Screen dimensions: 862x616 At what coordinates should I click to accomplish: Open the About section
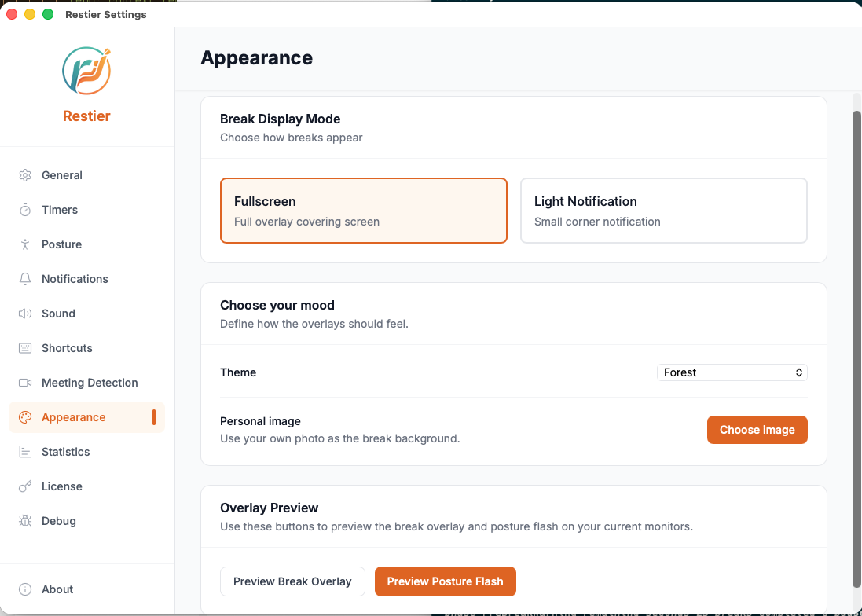point(57,588)
